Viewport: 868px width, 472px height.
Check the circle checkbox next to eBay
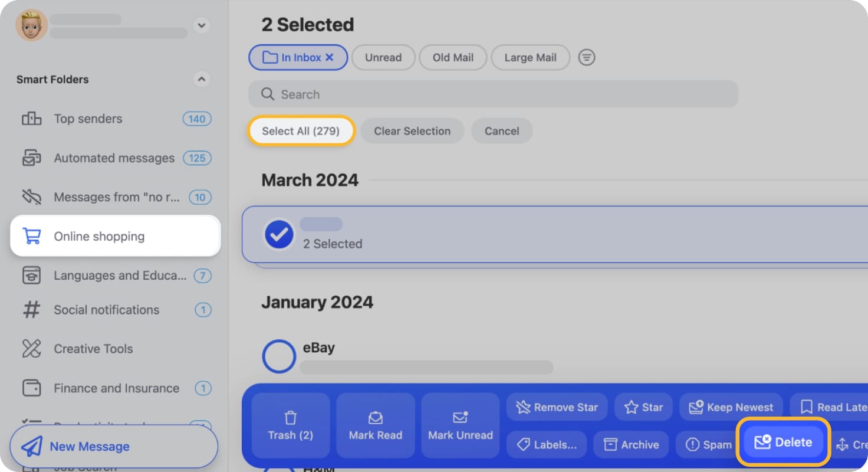(x=278, y=356)
